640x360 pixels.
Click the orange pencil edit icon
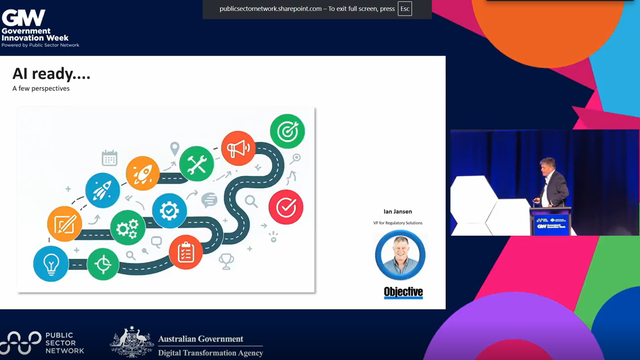[x=64, y=224]
